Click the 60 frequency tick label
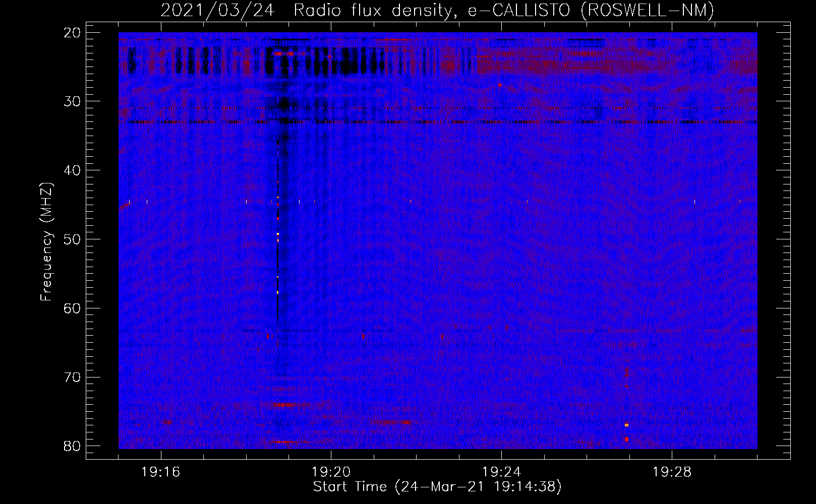The width and height of the screenshot is (816, 504). (x=73, y=308)
